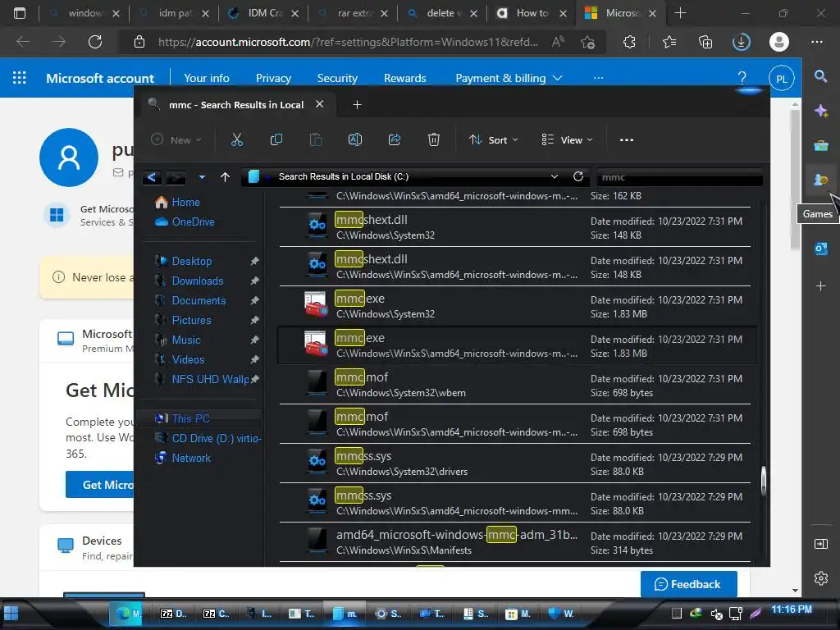Go back with Explorer's back arrow
The image size is (840, 630).
[x=152, y=177]
